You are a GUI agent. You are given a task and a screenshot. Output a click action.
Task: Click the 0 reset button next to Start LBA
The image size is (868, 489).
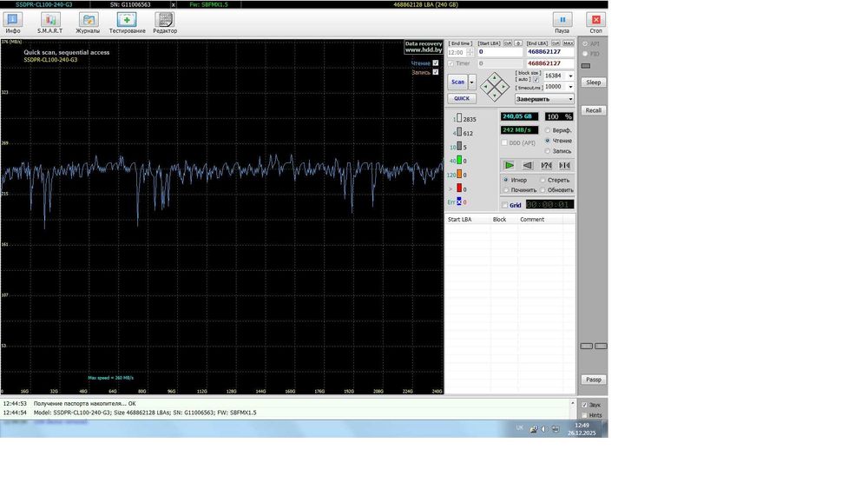click(x=518, y=43)
